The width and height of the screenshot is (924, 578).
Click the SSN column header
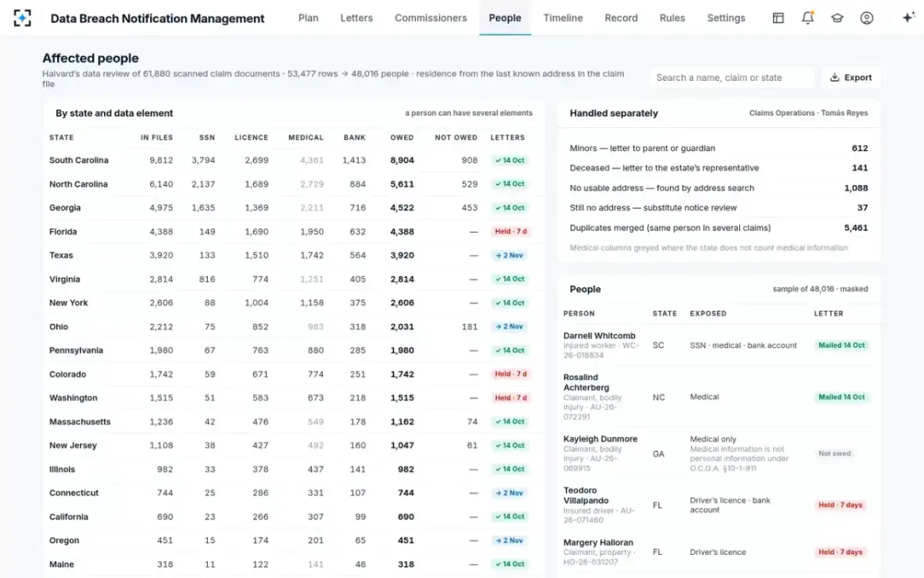coord(207,138)
